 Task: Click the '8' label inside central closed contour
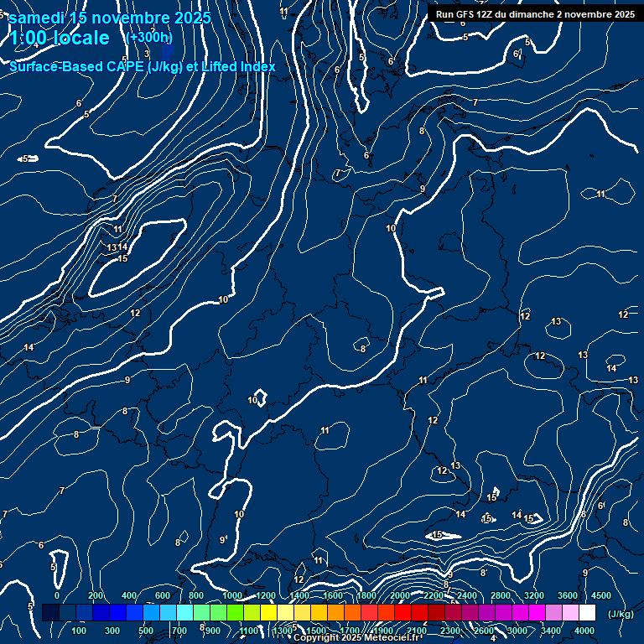363,348
